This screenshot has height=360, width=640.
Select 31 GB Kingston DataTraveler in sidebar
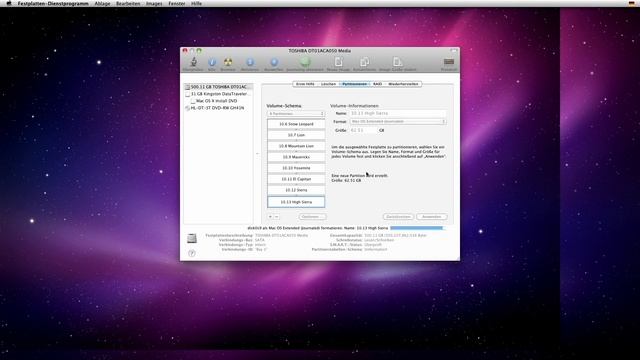pyautogui.click(x=218, y=94)
